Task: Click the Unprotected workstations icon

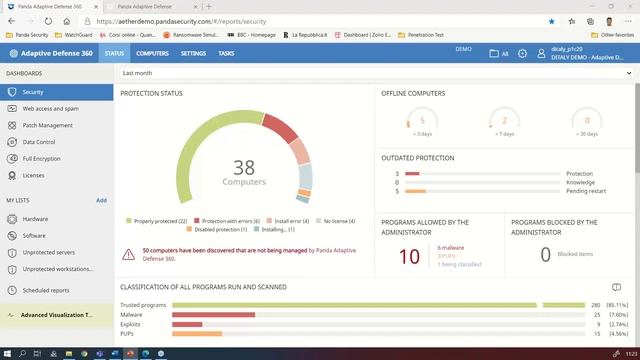Action: (x=12, y=269)
